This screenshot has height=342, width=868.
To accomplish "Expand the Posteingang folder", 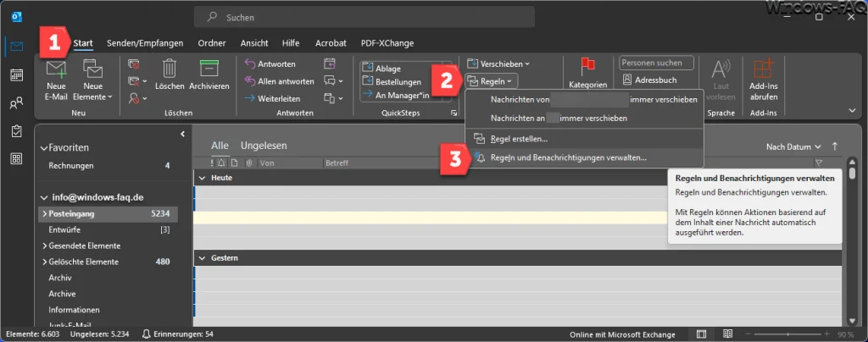I will pos(44,214).
